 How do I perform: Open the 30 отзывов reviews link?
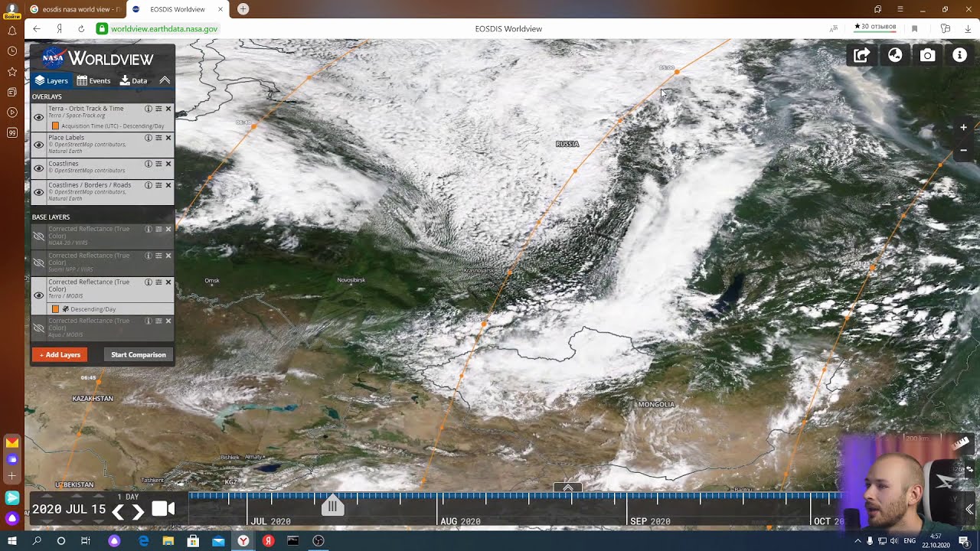[x=875, y=28]
